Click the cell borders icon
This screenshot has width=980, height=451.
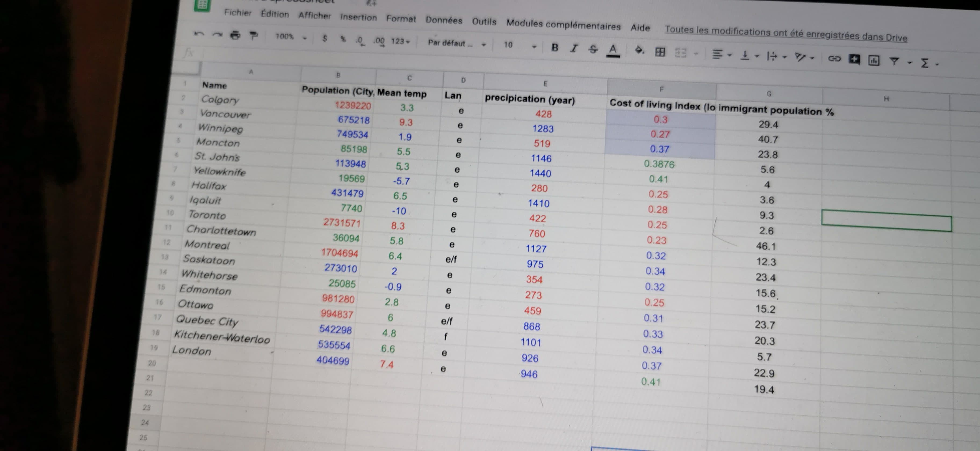(660, 52)
